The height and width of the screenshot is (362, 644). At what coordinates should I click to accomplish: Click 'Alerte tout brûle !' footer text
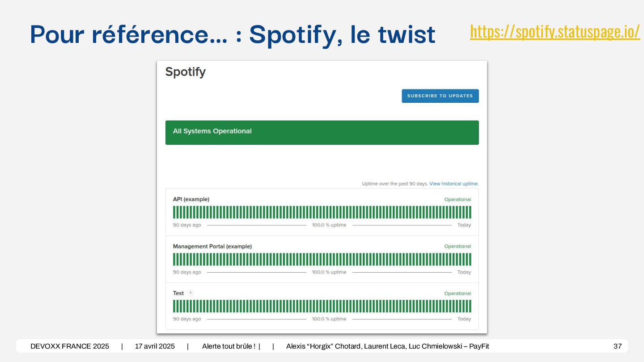tap(229, 346)
